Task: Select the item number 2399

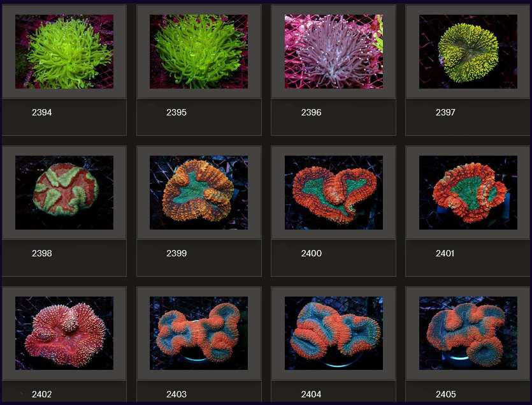Action: pos(176,253)
